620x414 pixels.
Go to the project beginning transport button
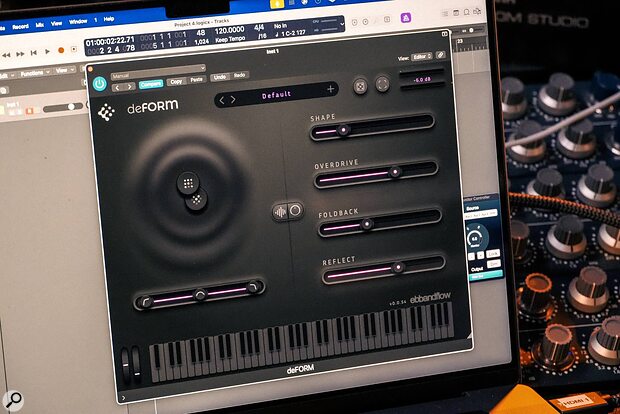(x=34, y=53)
